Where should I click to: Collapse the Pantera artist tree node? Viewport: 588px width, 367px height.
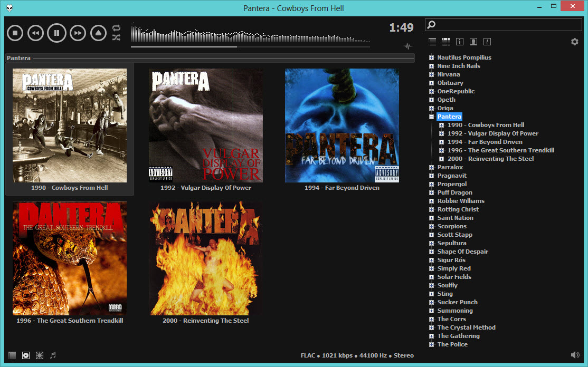pyautogui.click(x=432, y=117)
